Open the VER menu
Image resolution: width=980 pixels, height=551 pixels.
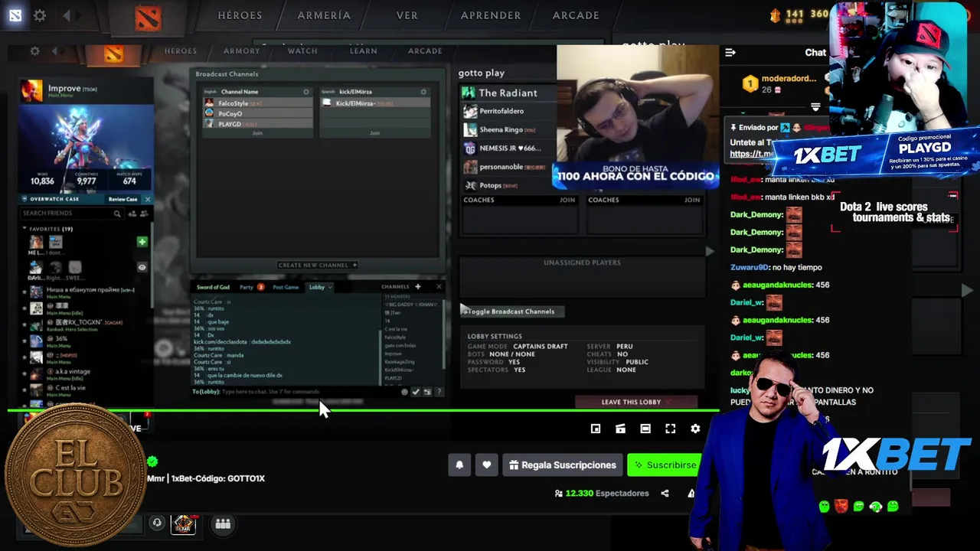click(407, 15)
